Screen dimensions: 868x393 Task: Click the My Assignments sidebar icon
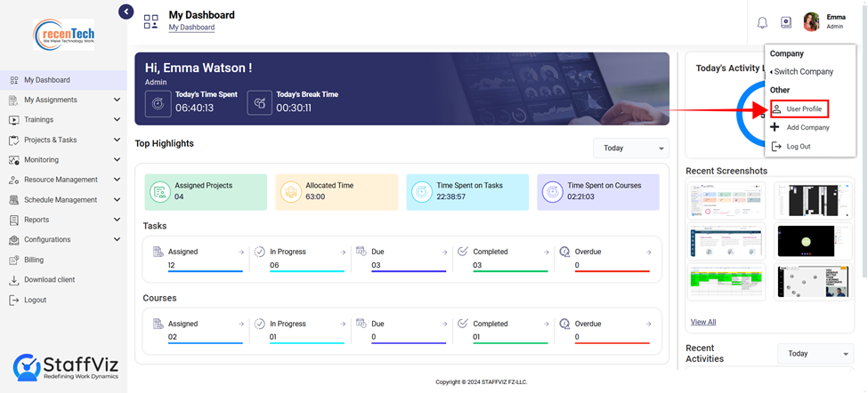(14, 100)
